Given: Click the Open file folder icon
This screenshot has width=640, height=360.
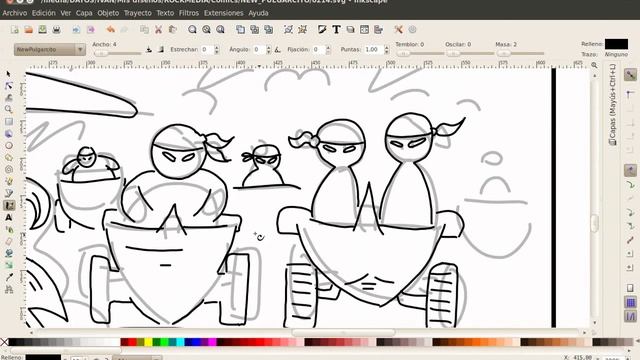Looking at the screenshot, I should pyautogui.click(x=29, y=29).
